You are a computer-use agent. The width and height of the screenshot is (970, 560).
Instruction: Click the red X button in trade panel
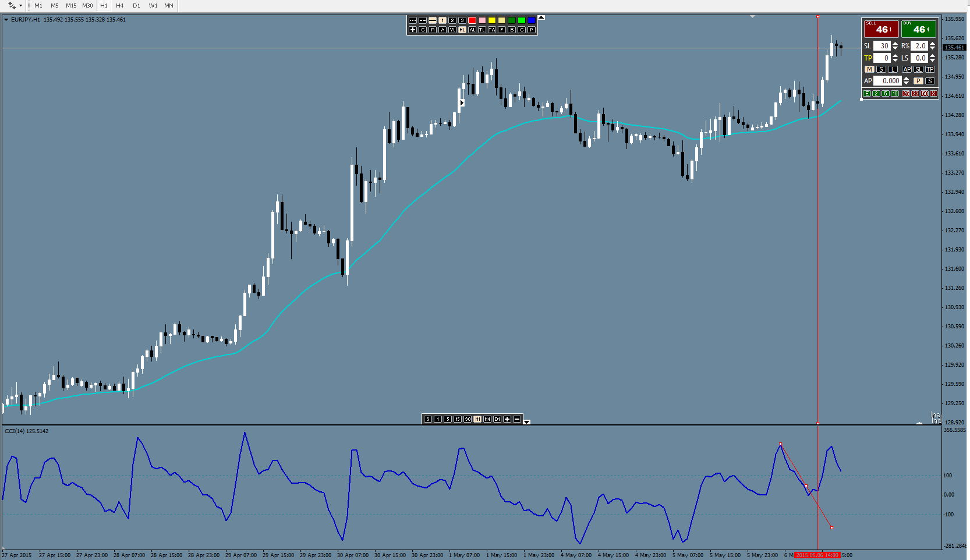click(x=934, y=94)
